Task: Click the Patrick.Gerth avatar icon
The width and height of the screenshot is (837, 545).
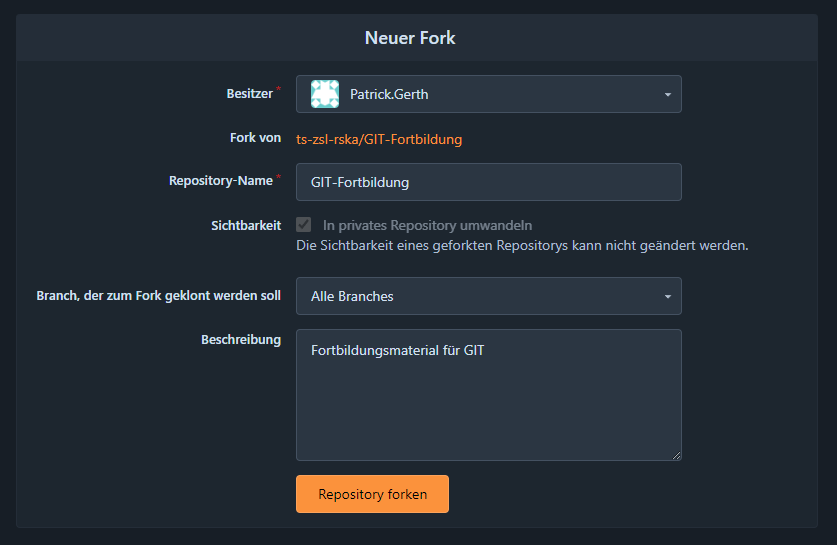Action: (x=325, y=94)
